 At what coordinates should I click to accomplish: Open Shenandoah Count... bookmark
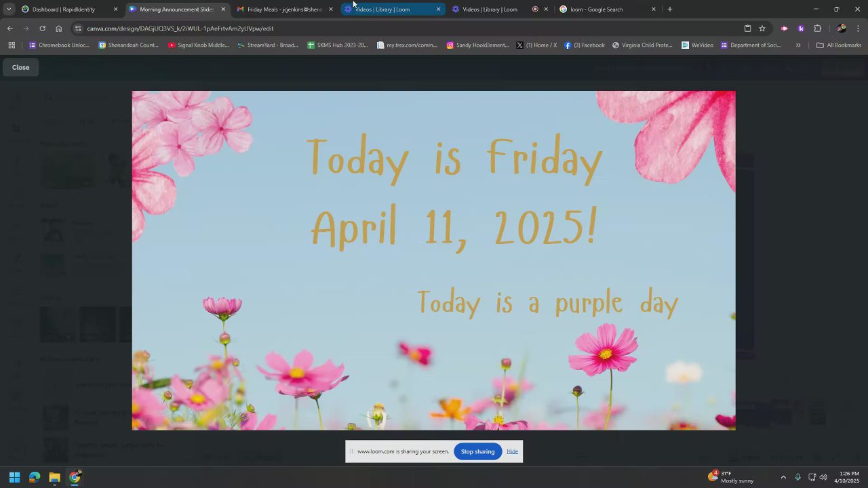129,45
